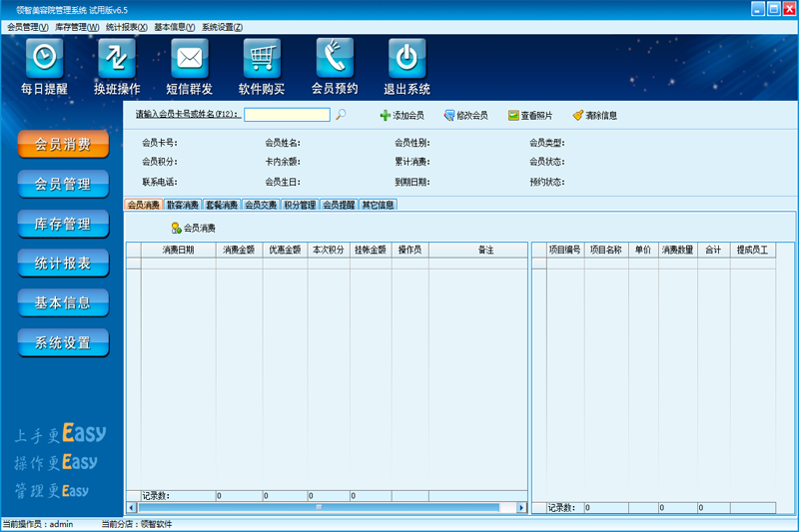Click the right arrow of horizontal scrollbar

click(x=521, y=508)
